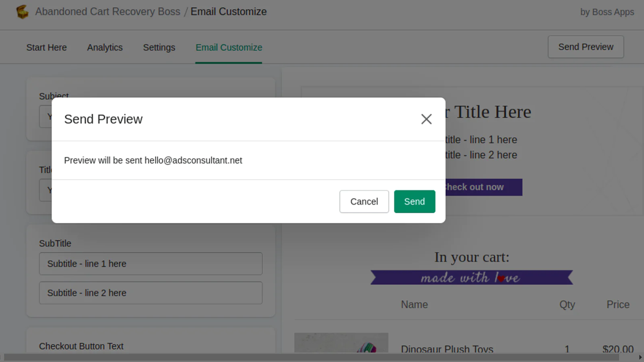Click the made with love banner
Viewport: 644px width, 362px height.
point(471,278)
